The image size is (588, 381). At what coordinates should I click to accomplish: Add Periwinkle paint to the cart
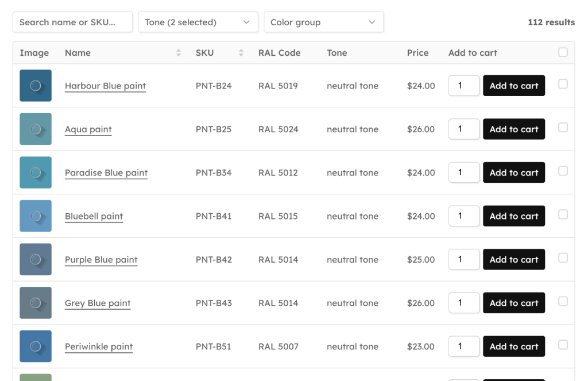[513, 346]
